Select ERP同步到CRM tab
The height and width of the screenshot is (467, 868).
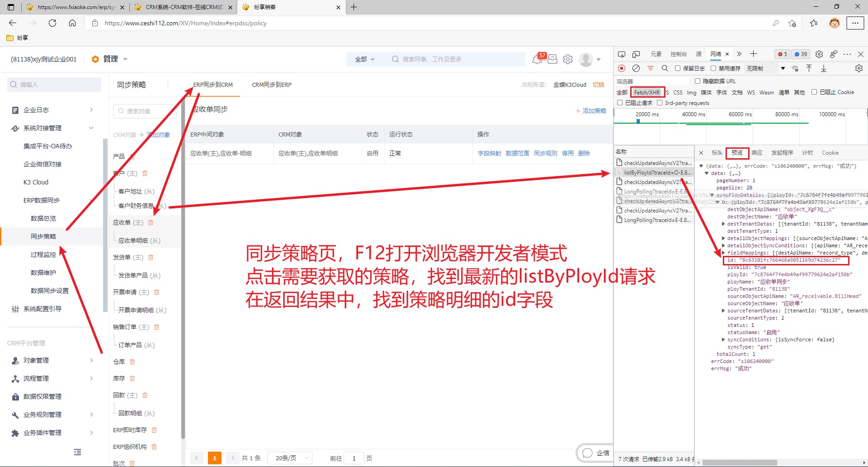tap(213, 85)
